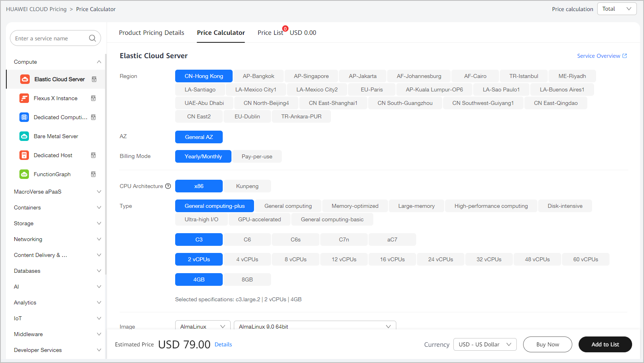This screenshot has height=363, width=644.
Task: Open the Price List tab
Action: 270,33
